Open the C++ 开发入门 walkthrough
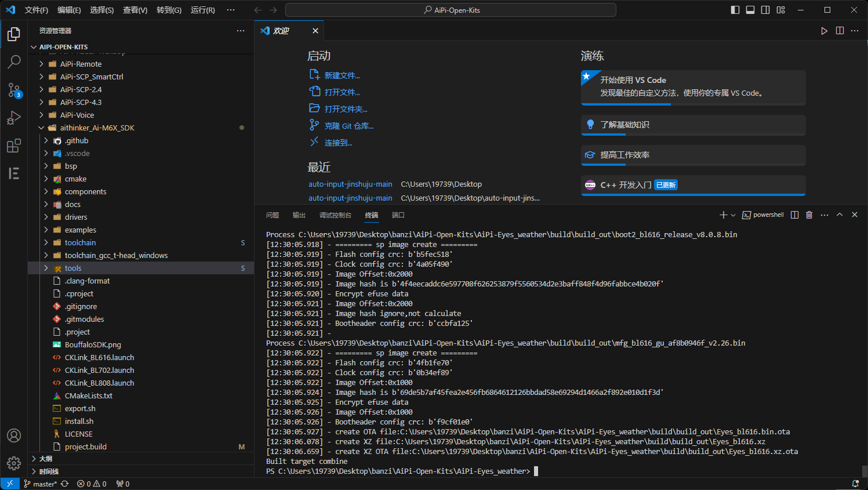The image size is (868, 490). (x=693, y=186)
